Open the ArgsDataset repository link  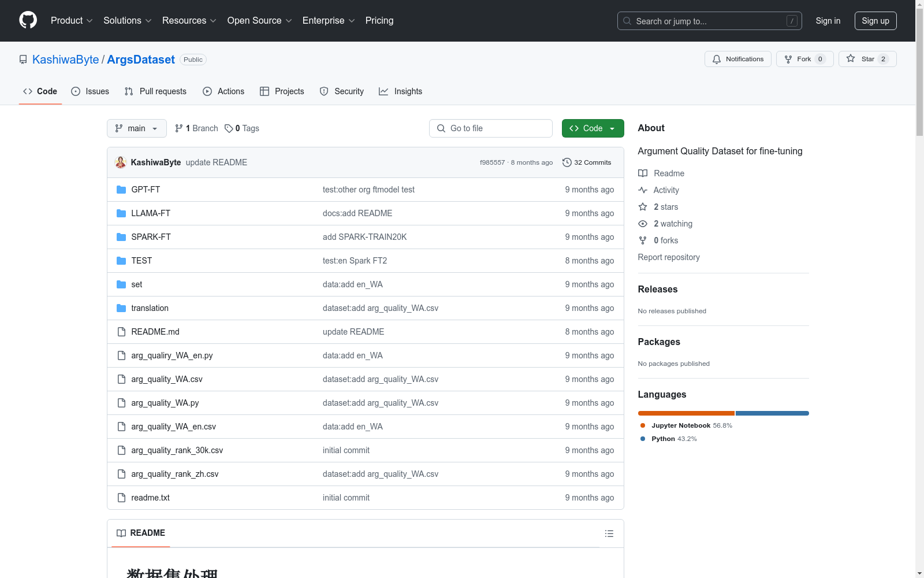point(141,60)
